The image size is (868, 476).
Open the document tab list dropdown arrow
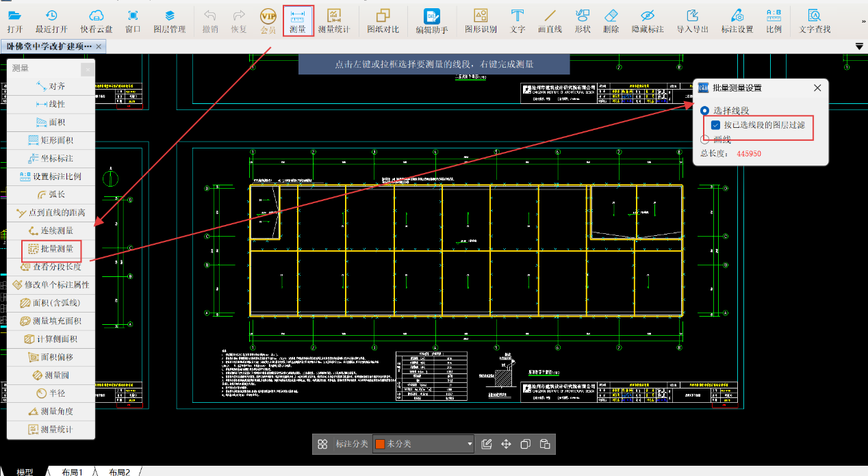pyautogui.click(x=859, y=46)
